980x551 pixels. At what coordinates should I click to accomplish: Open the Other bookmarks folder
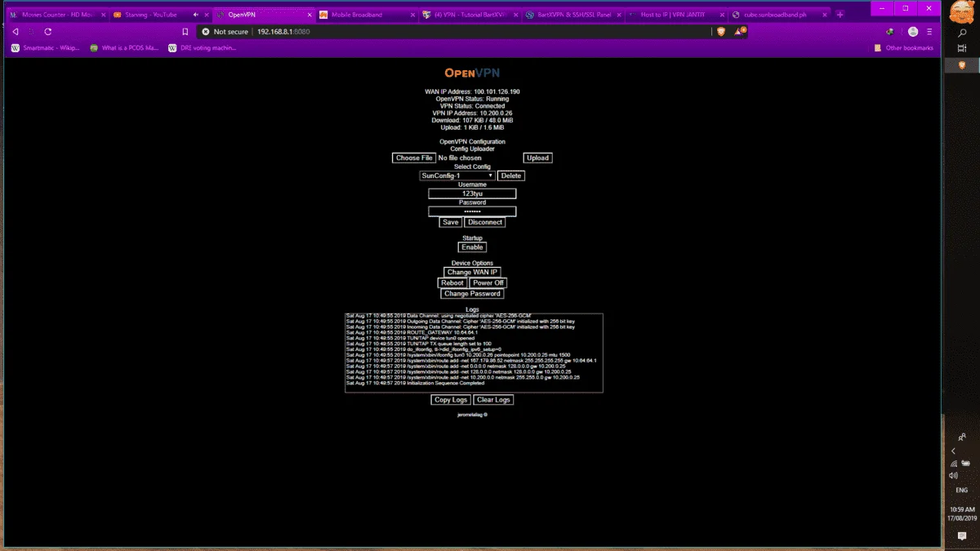click(x=903, y=48)
